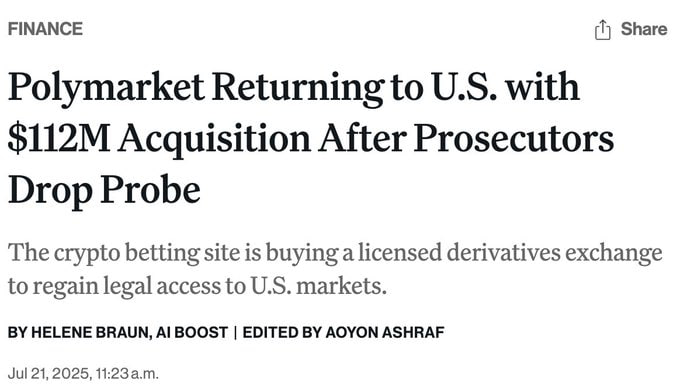
Task: Click the subheading about crypto betting site
Action: click(x=335, y=269)
